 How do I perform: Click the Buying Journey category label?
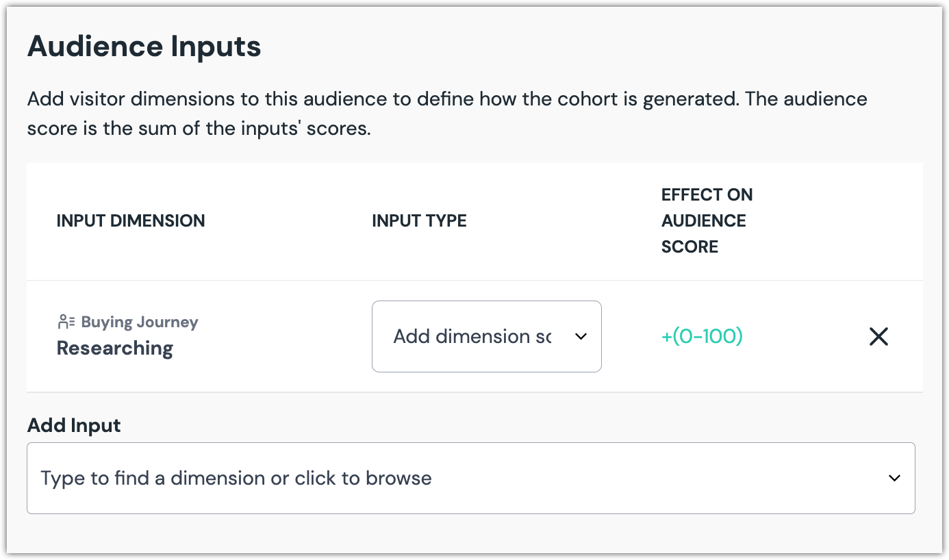click(x=139, y=322)
